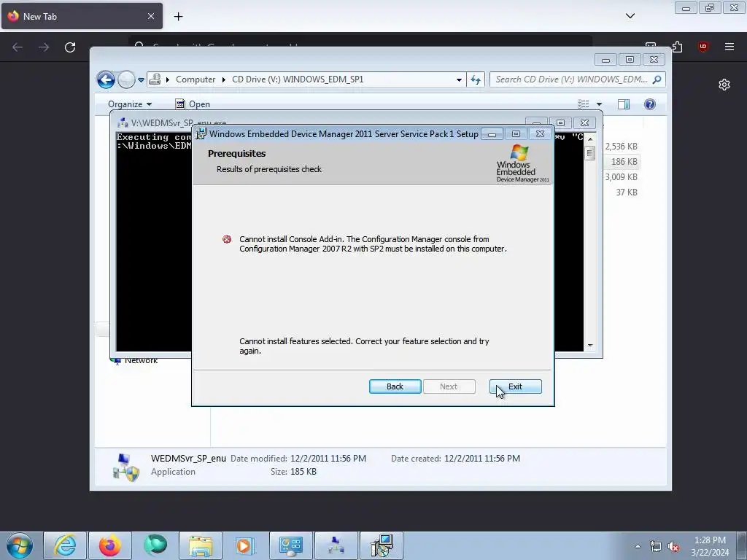
Task: Click the Network item in navigation pane
Action: tap(141, 360)
